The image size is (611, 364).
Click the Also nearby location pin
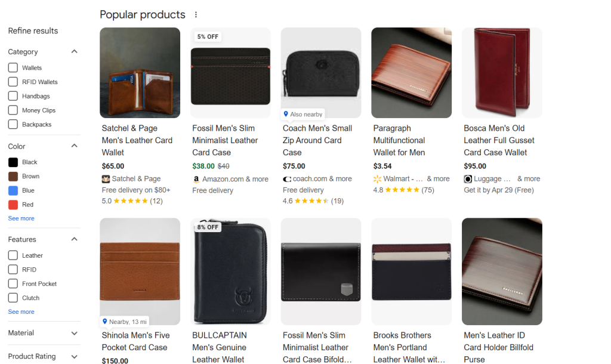tap(286, 114)
